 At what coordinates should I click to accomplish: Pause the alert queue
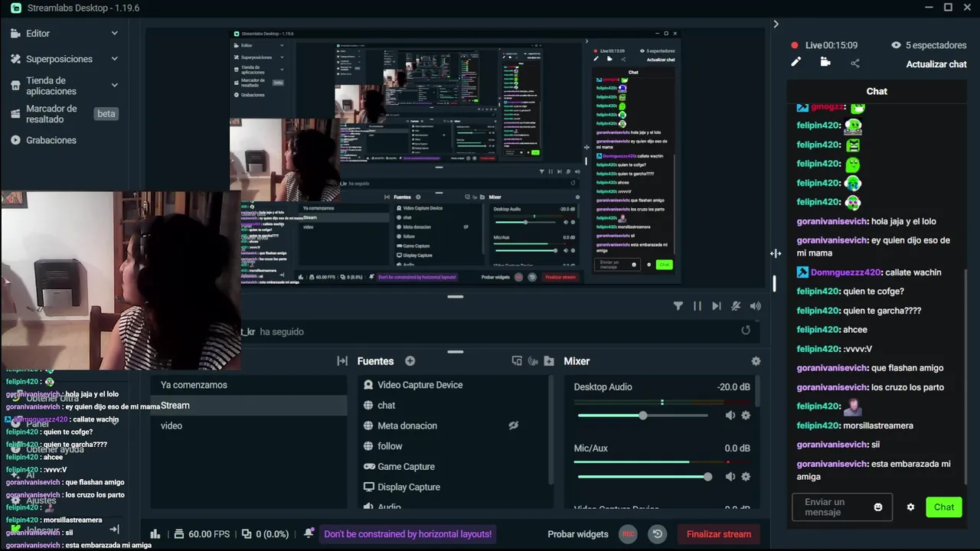coord(697,306)
